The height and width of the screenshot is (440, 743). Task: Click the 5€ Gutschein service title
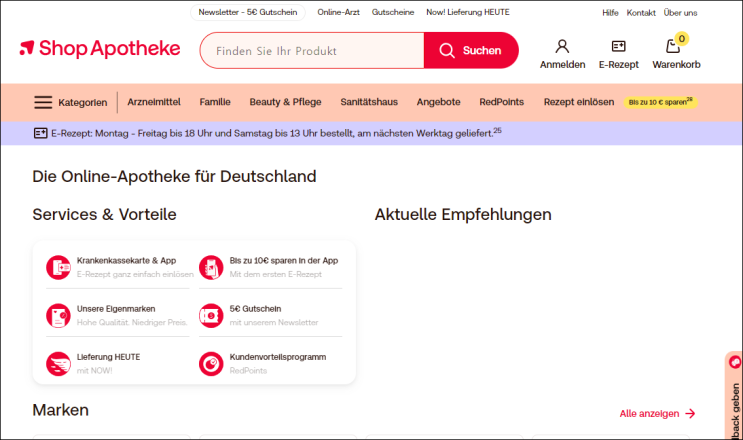click(255, 309)
